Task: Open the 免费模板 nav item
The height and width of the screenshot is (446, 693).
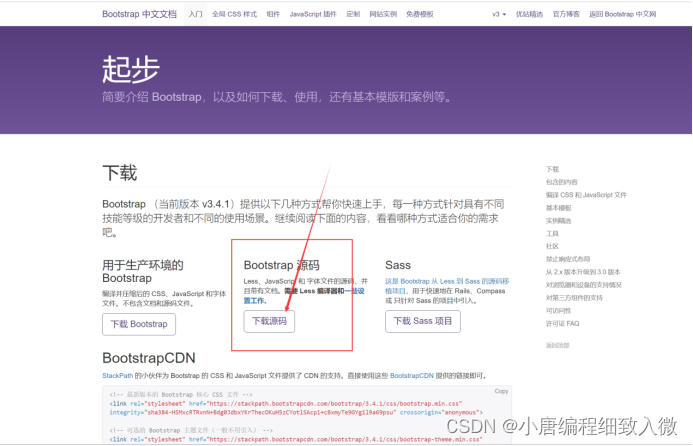Action: tap(420, 14)
